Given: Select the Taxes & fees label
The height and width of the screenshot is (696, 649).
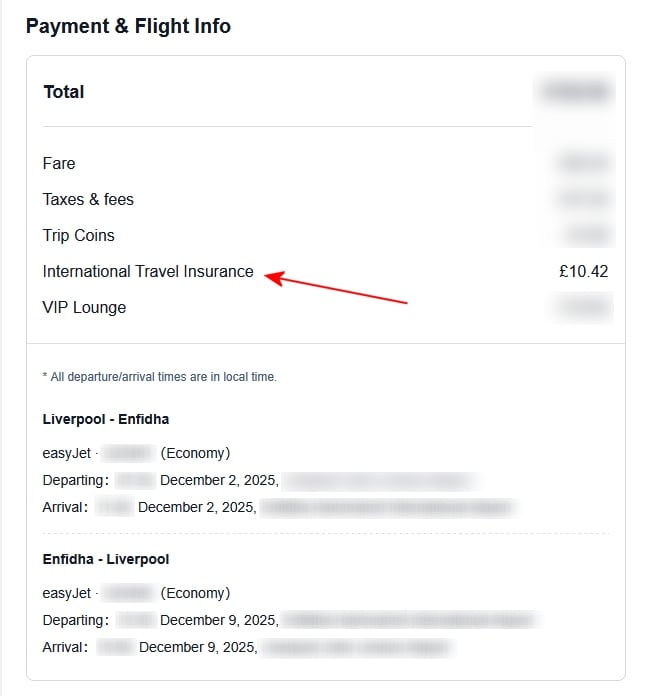Looking at the screenshot, I should [x=88, y=199].
